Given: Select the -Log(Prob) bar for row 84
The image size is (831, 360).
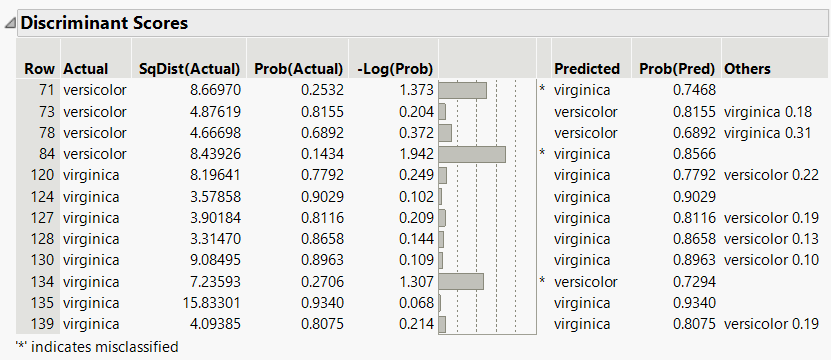Looking at the screenshot, I should tap(472, 154).
